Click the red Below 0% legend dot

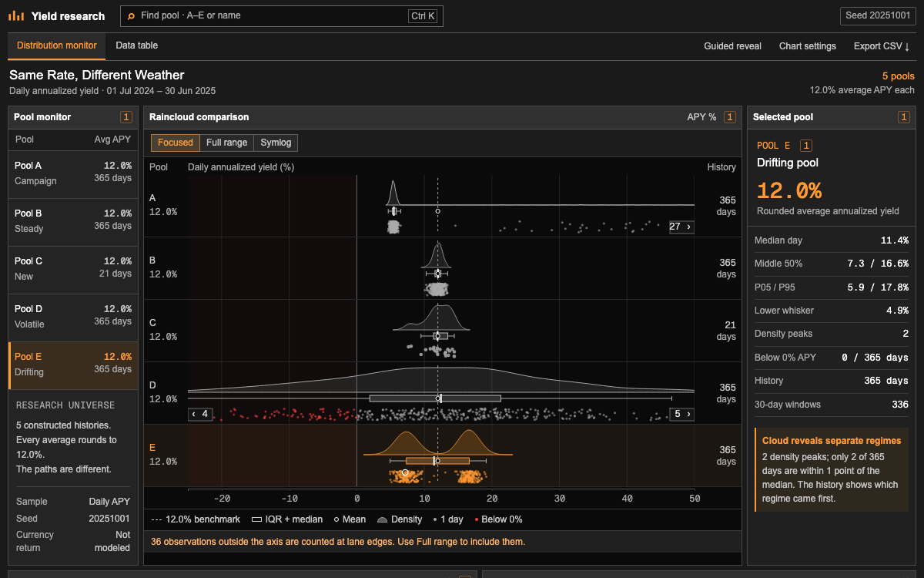477,519
